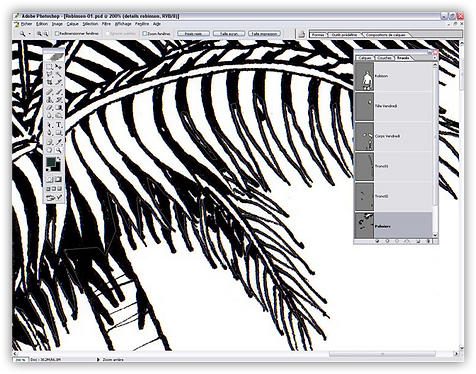Select the Notes tool
Image resolution: width=476 pixels, height=374 pixels.
(49, 141)
